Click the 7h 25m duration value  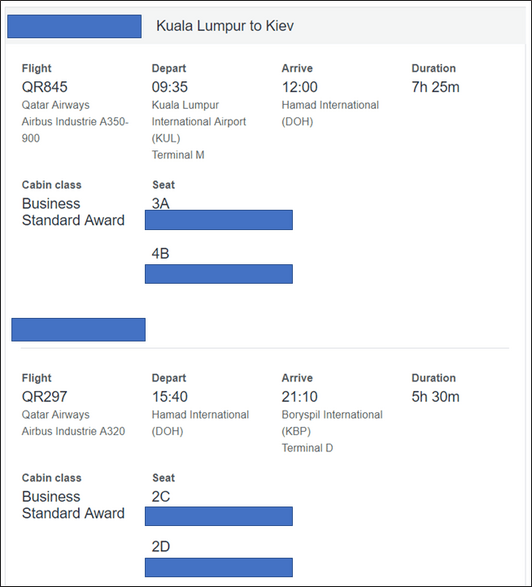point(435,87)
